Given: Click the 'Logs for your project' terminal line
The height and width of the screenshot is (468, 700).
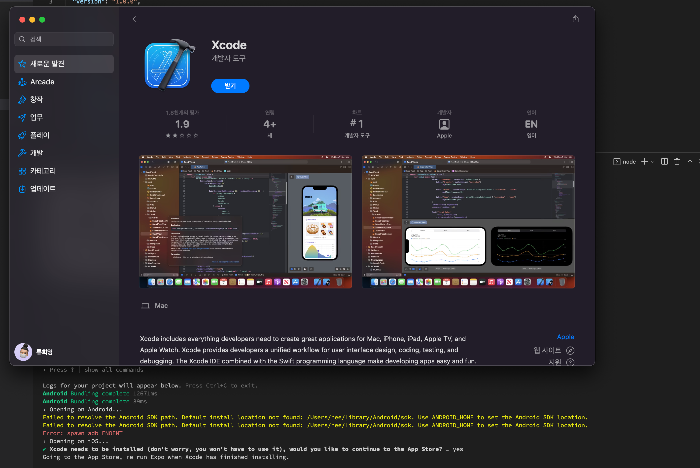Looking at the screenshot, I should pos(150,385).
